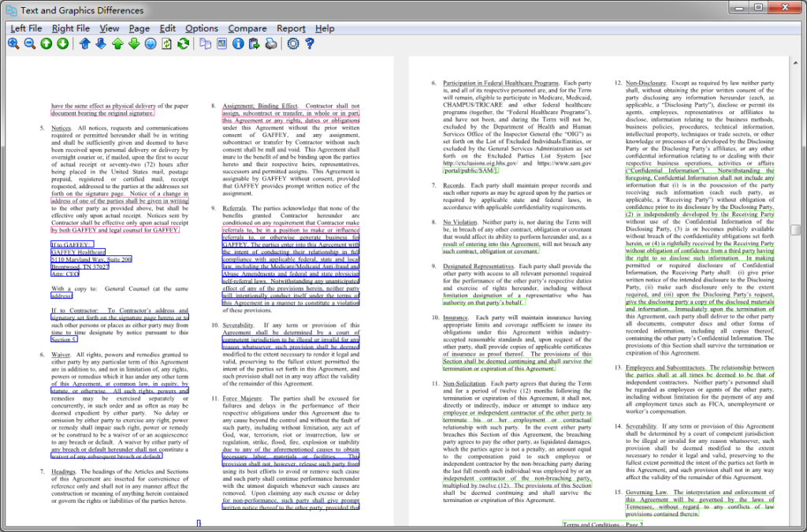
Task: Go to next difference using blue down arrow
Action: tap(101, 44)
